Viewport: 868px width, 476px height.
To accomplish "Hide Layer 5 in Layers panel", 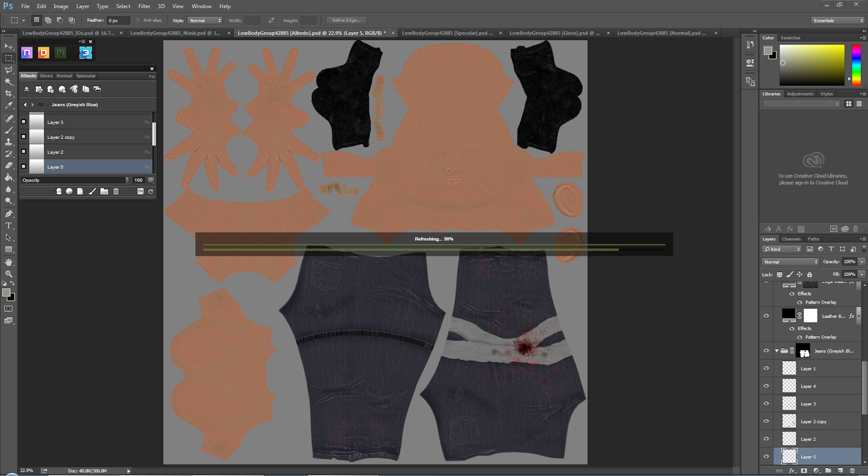I will [x=766, y=456].
